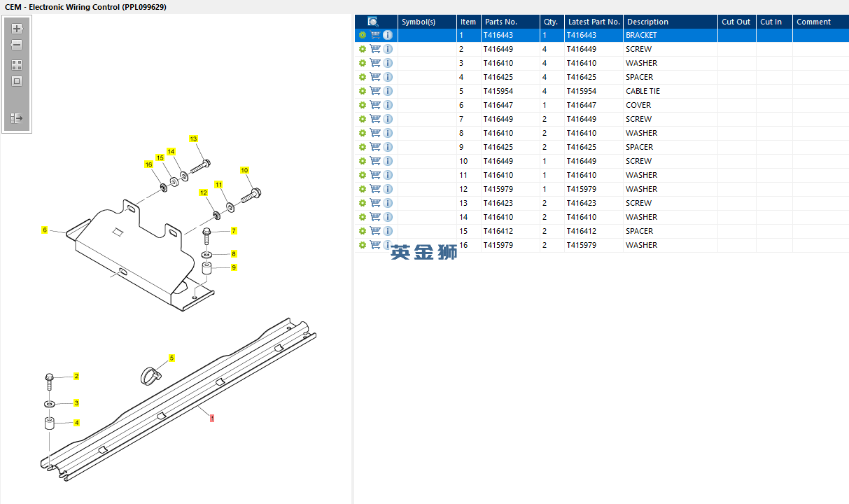849x504 pixels.
Task: Add item 1 BRACKET to cart
Action: click(375, 35)
